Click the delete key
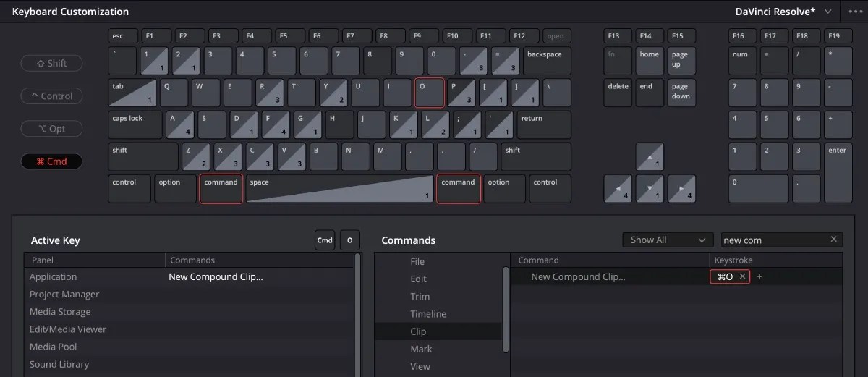Screen dimensions: 868x377 point(618,93)
